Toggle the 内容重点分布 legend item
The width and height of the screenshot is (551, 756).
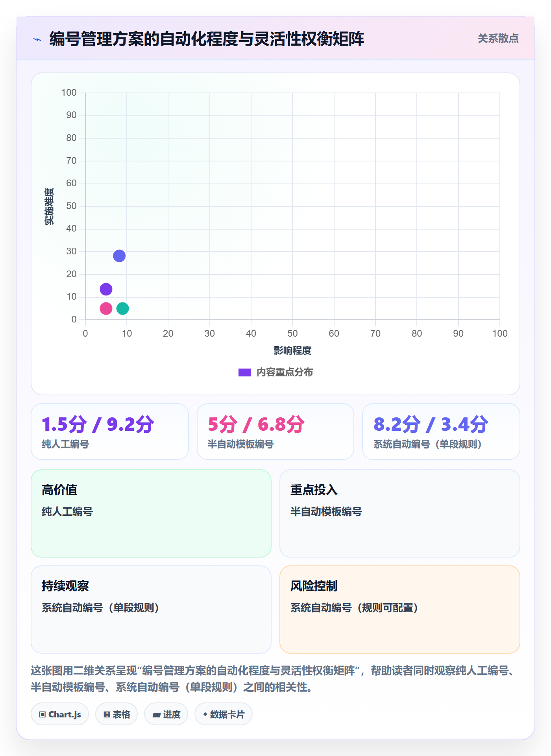(275, 372)
